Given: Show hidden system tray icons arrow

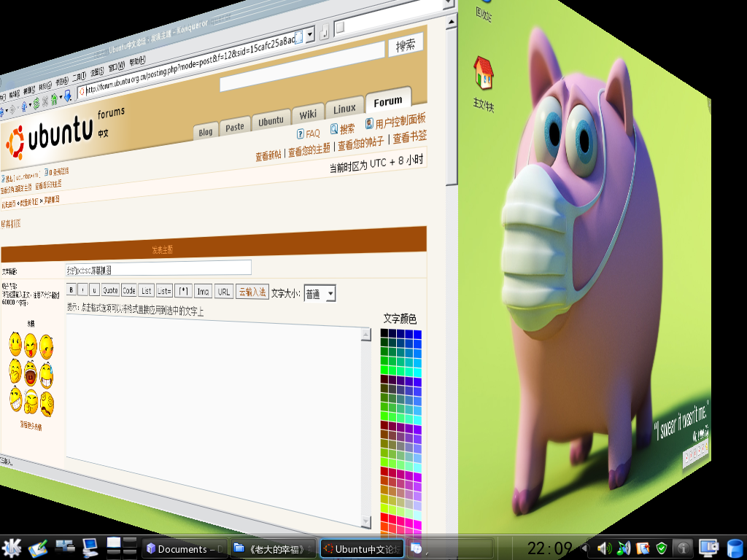Looking at the screenshot, I should pos(585,548).
